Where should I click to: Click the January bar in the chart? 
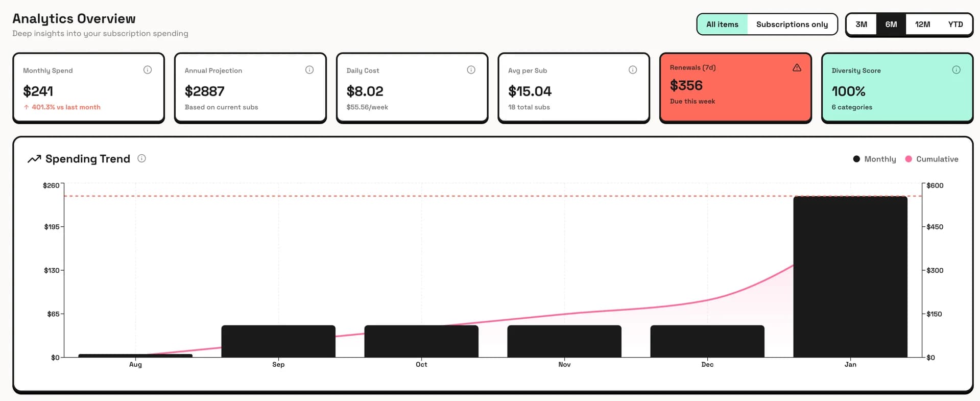click(850, 276)
